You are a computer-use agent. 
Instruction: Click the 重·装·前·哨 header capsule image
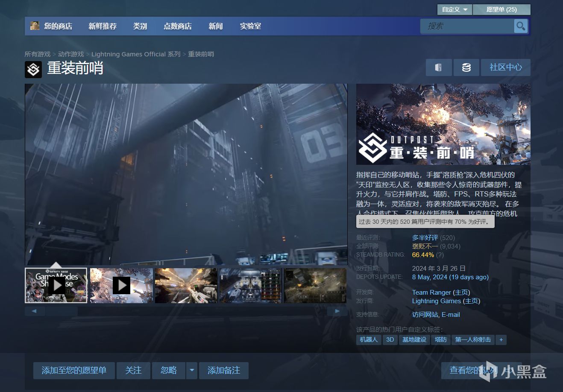(443, 124)
